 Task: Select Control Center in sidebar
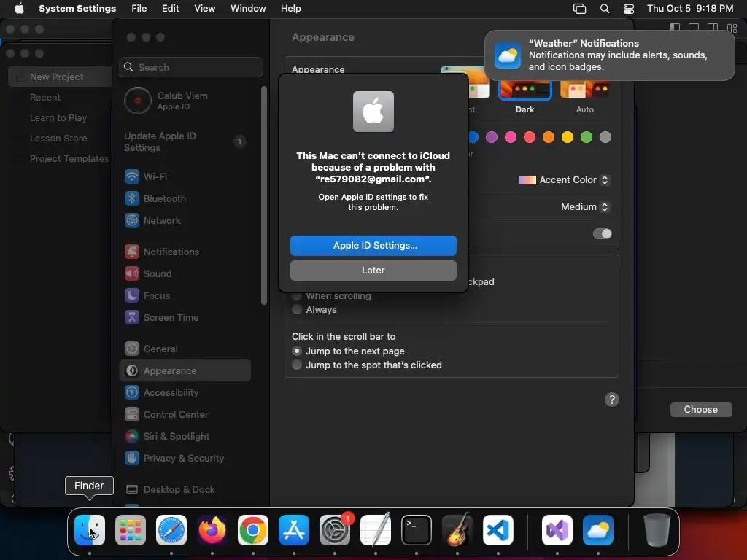point(185,415)
